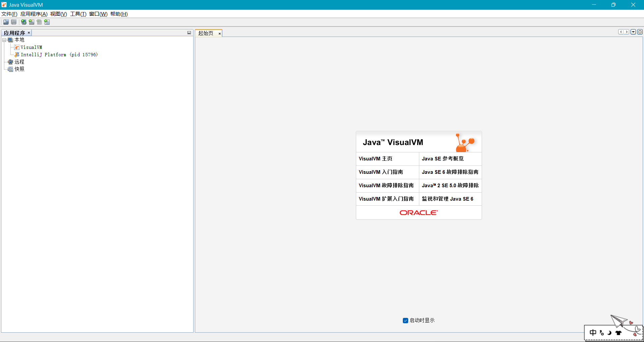
Task: Open the document list dropdown arrow
Action: [x=633, y=32]
